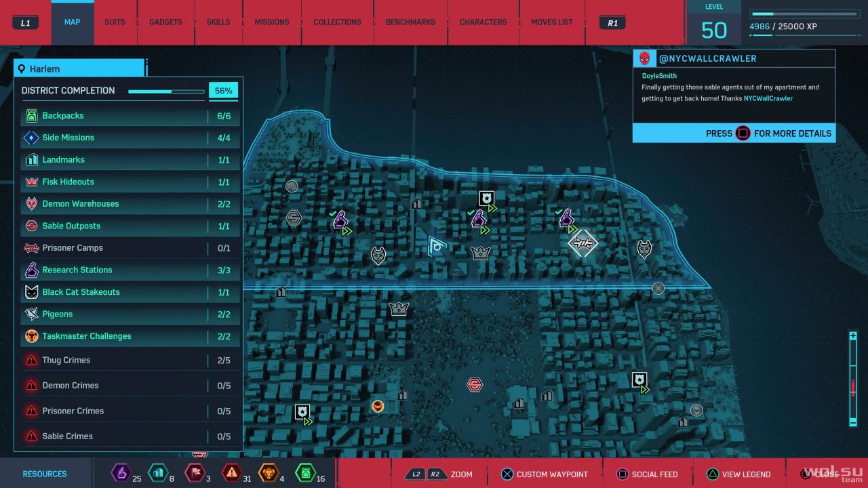Select the orange Taskmaster challenge map marker
Screen dimensions: 868x488
(x=378, y=406)
